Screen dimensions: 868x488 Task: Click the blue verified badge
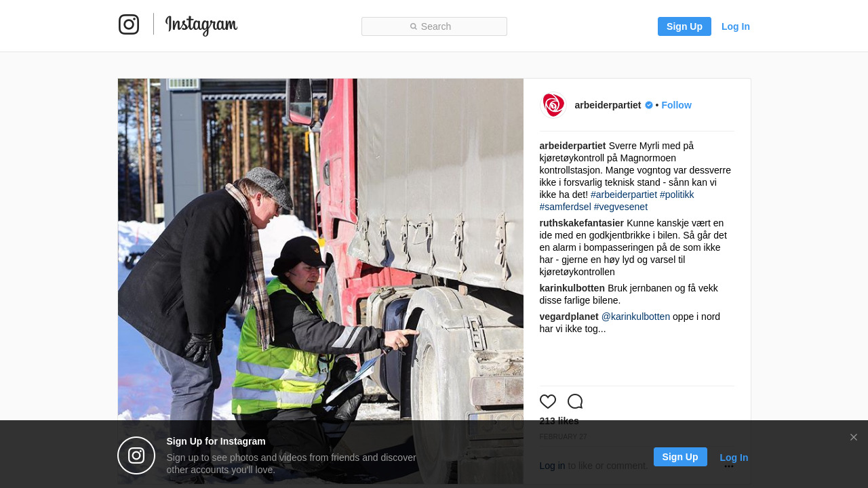point(649,105)
